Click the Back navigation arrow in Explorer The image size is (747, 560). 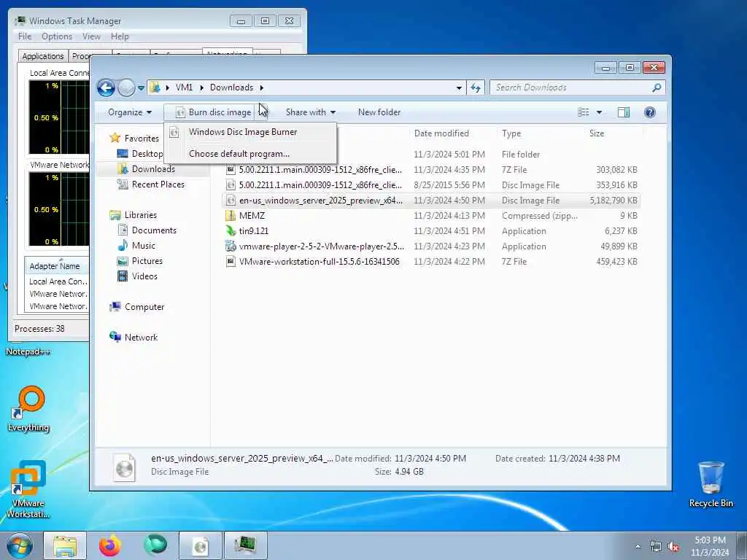tap(106, 87)
